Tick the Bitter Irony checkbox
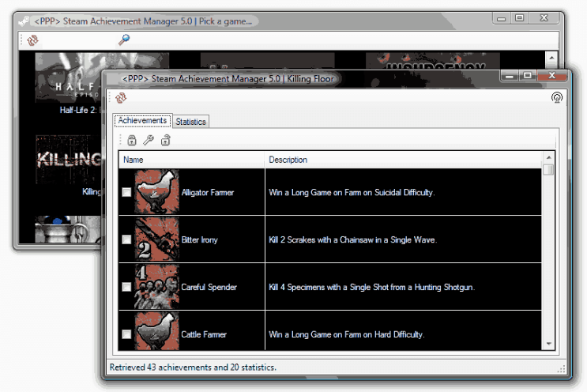The width and height of the screenshot is (587, 392). click(126, 239)
